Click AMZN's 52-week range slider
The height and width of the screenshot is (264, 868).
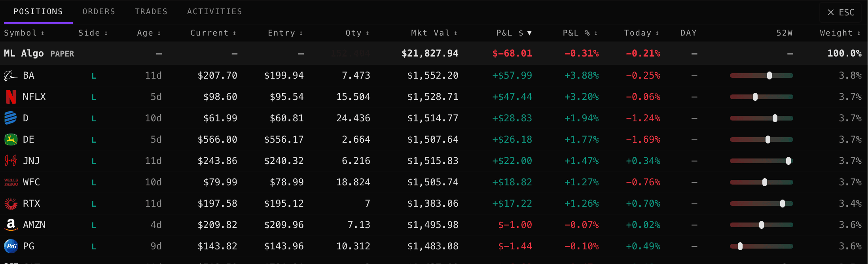tap(762, 225)
